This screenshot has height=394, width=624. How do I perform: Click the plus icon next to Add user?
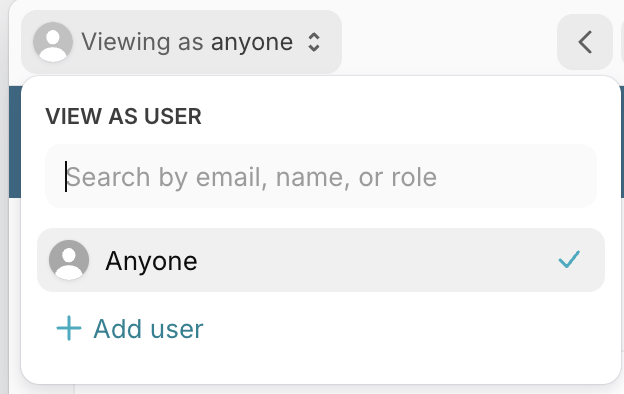coord(69,328)
